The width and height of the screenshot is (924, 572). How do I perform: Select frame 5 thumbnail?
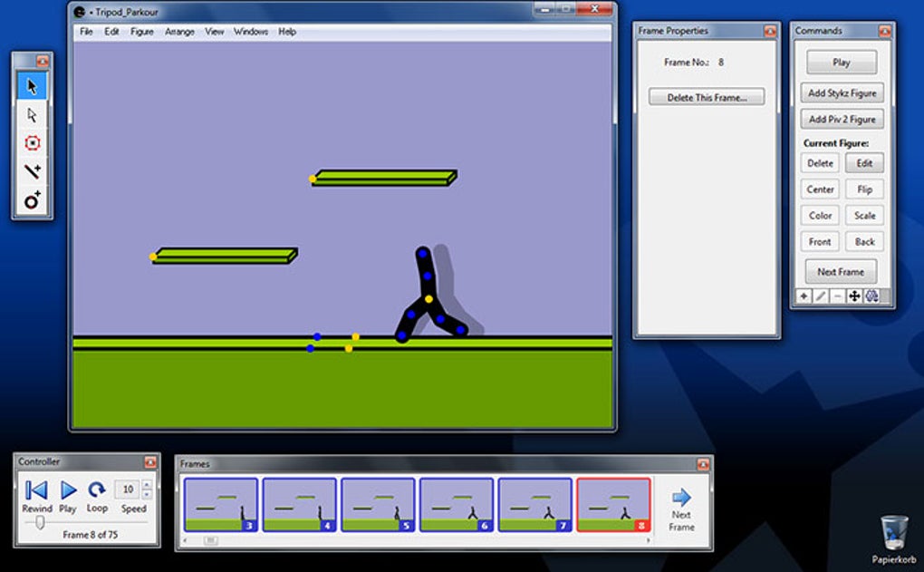tap(378, 505)
